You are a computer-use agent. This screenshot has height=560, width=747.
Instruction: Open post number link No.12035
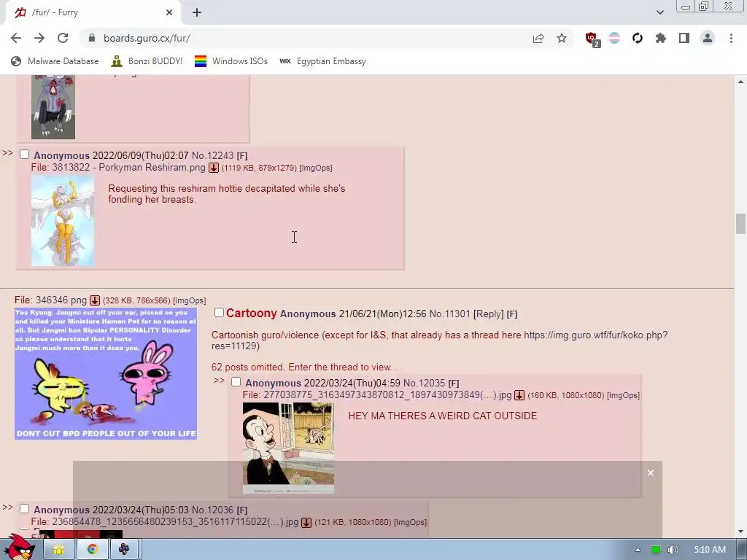tap(424, 384)
